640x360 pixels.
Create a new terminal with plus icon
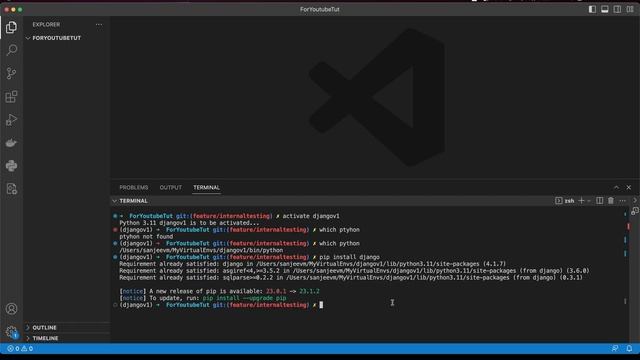click(x=581, y=201)
